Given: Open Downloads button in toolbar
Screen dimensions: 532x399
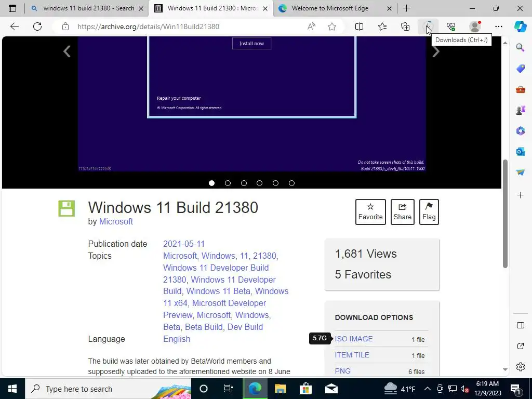Looking at the screenshot, I should point(428,26).
